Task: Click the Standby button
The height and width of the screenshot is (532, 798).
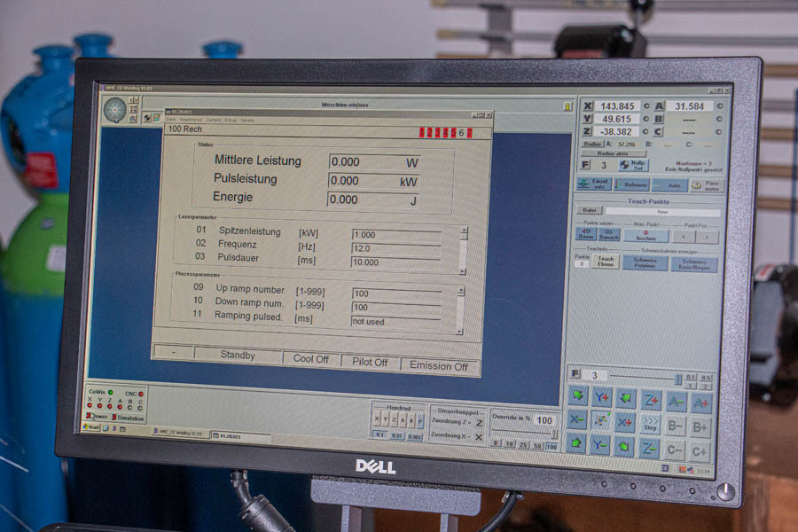Action: point(237,356)
